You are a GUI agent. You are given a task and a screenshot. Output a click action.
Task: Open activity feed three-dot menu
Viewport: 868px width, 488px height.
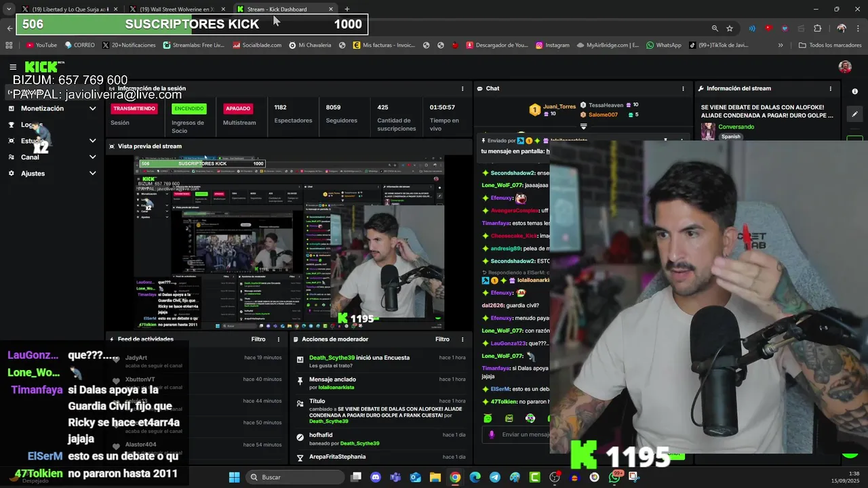click(x=278, y=340)
